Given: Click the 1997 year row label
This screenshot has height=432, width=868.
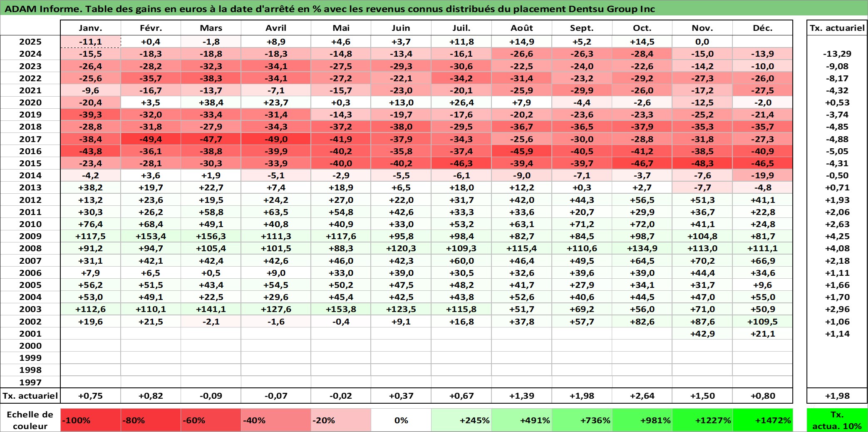Looking at the screenshot, I should [30, 382].
